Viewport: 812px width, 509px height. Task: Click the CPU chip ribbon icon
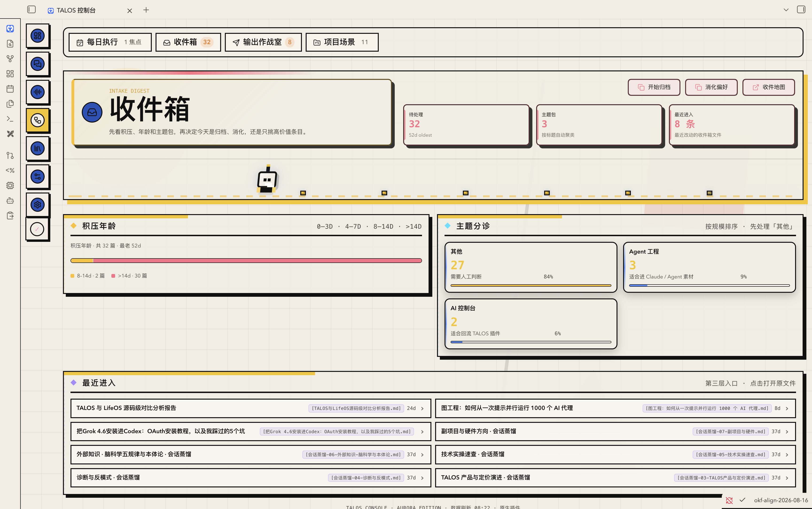[10, 185]
